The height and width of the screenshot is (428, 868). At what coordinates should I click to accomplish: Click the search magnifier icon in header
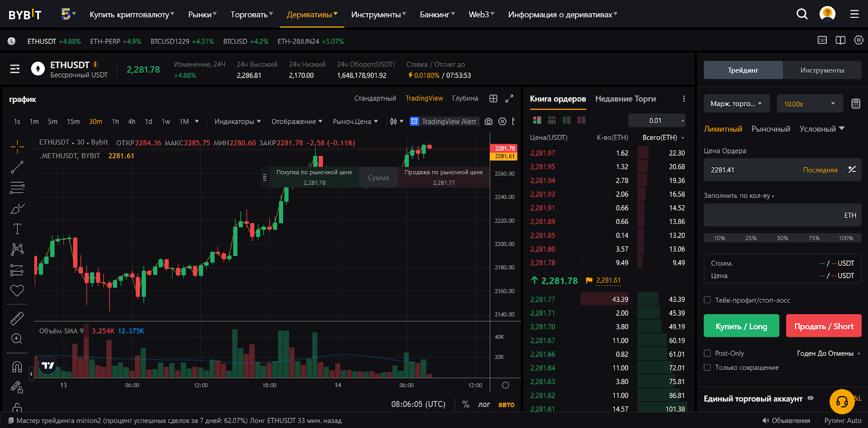pos(802,14)
